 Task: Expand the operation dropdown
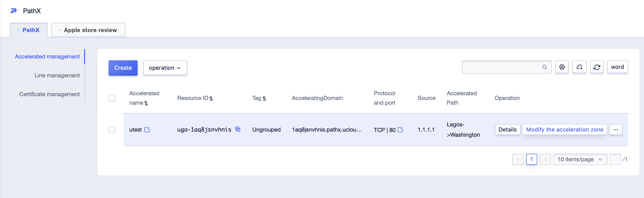click(x=165, y=68)
